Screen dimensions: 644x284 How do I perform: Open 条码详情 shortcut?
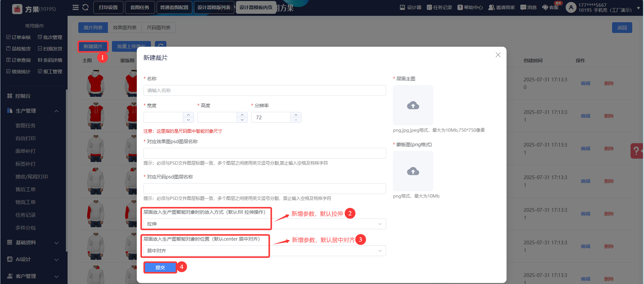click(x=50, y=60)
